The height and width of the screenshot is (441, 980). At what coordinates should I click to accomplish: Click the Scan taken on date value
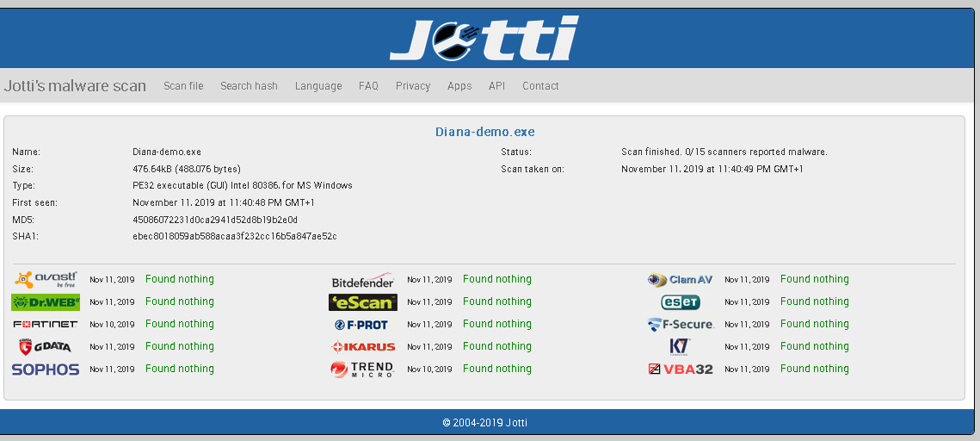[x=712, y=169]
